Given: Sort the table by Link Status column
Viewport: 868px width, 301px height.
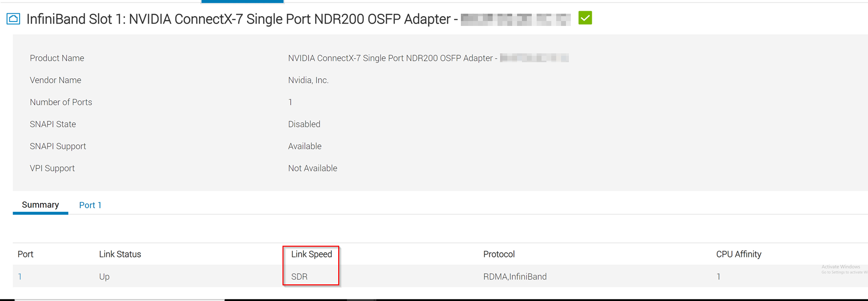Looking at the screenshot, I should coord(120,254).
